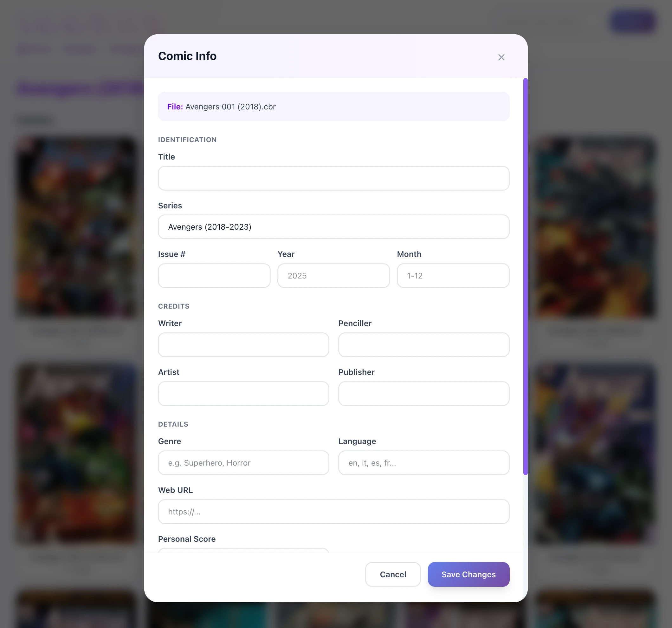
Task: Select the CREDITS section label
Action: point(173,306)
